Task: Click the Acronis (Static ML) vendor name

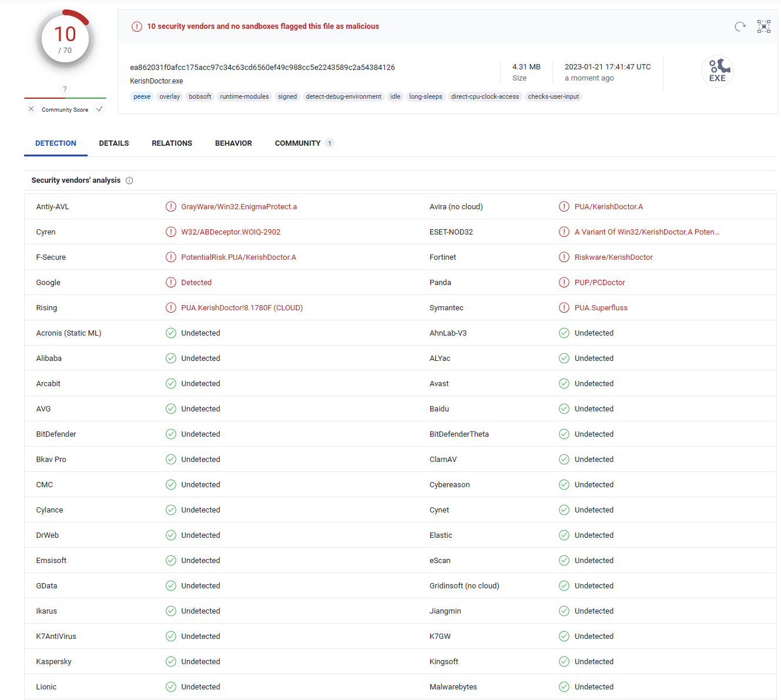Action: (69, 333)
